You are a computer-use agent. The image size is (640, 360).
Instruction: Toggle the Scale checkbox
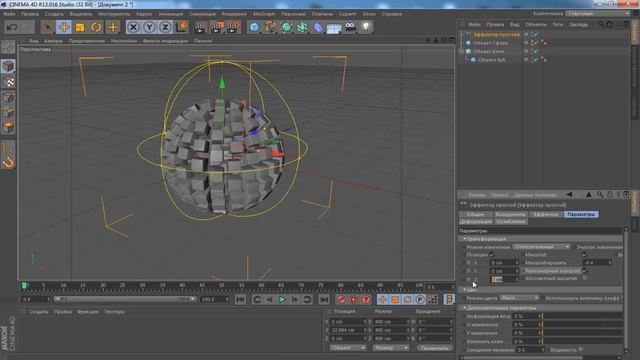[x=585, y=255]
